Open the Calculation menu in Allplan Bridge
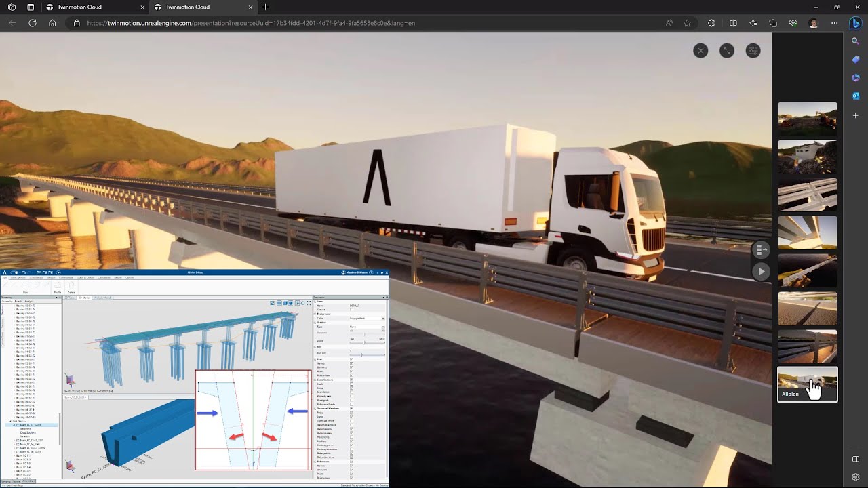The height and width of the screenshot is (488, 868). pos(104,277)
